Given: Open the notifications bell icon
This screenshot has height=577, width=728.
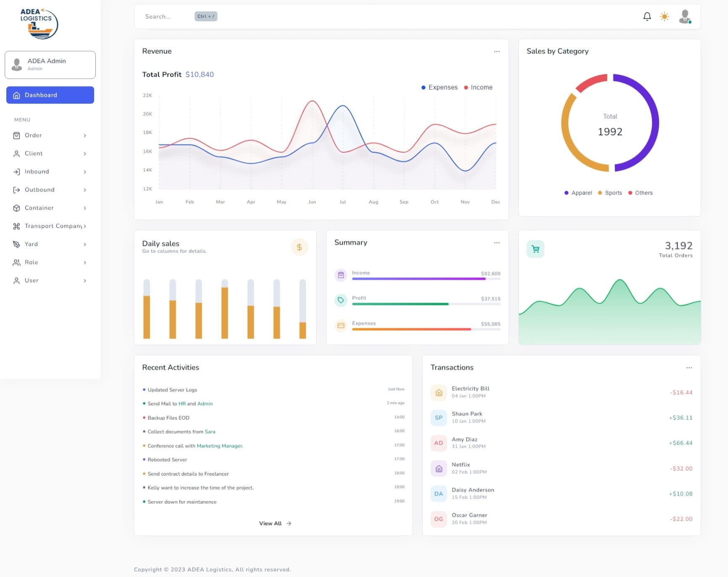Looking at the screenshot, I should pos(647,16).
